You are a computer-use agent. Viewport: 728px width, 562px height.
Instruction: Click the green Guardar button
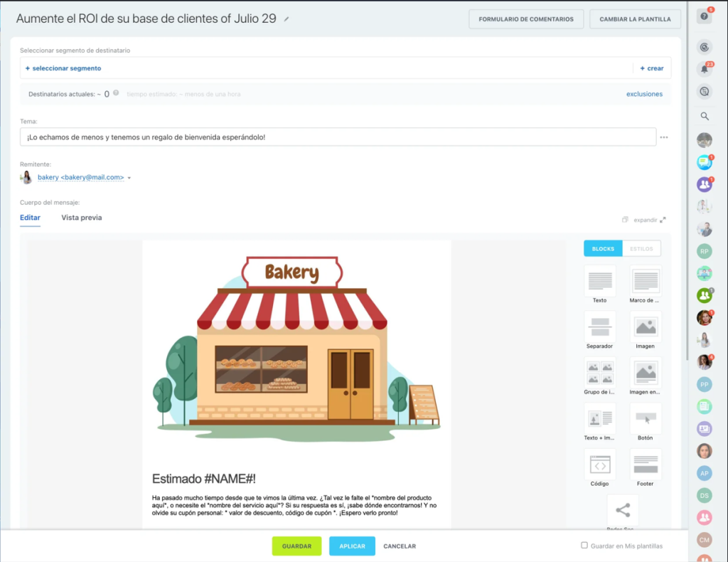coord(296,546)
